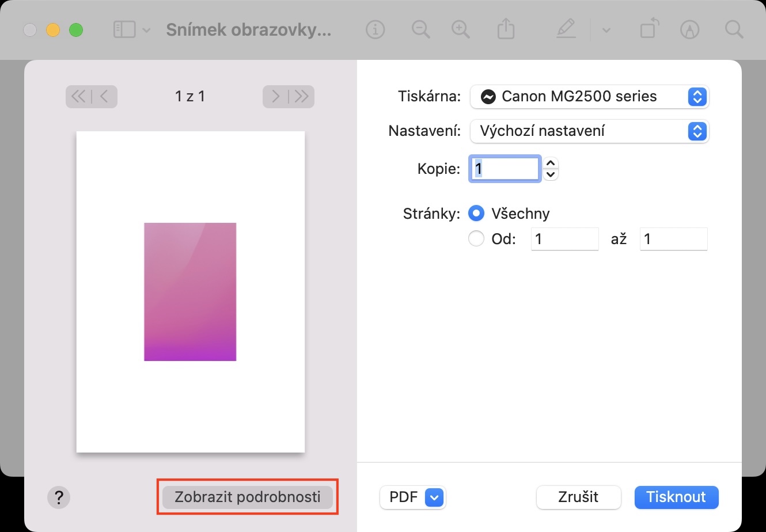The height and width of the screenshot is (532, 766).
Task: Click the Zrušit cancel button
Action: [x=578, y=497]
